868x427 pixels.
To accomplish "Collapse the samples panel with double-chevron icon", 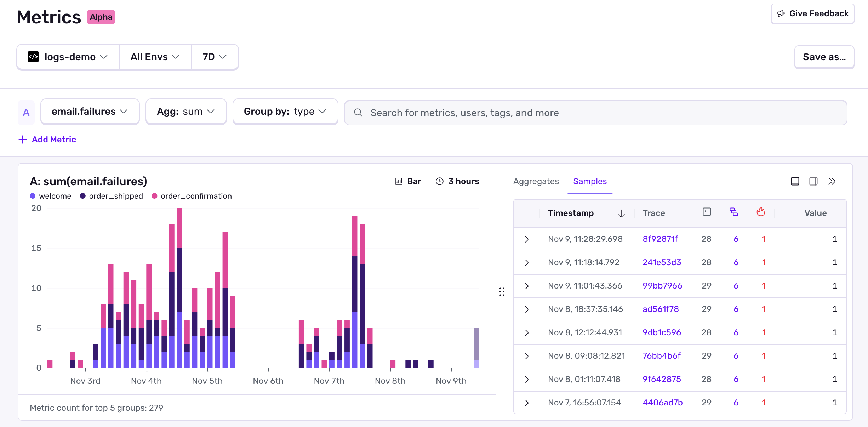I will (832, 181).
